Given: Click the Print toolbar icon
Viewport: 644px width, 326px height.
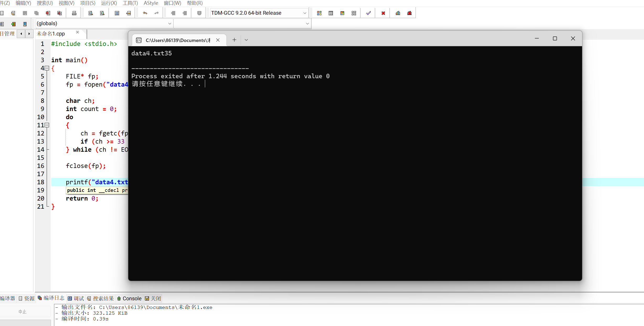Looking at the screenshot, I should tap(74, 13).
